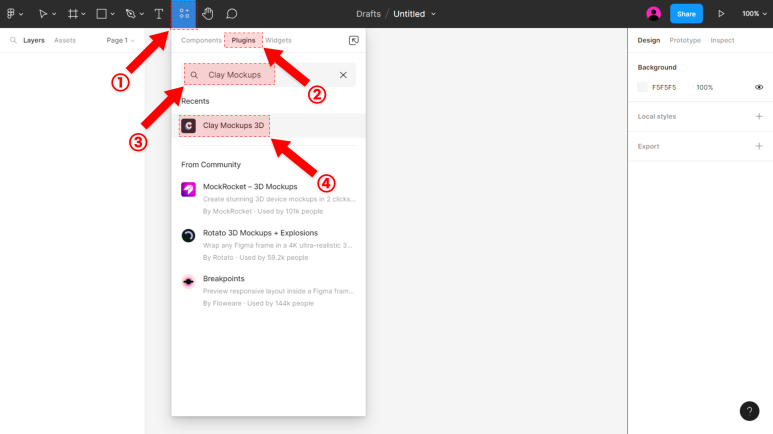
Task: Click the MockRocket plugin icon
Action: (x=188, y=189)
